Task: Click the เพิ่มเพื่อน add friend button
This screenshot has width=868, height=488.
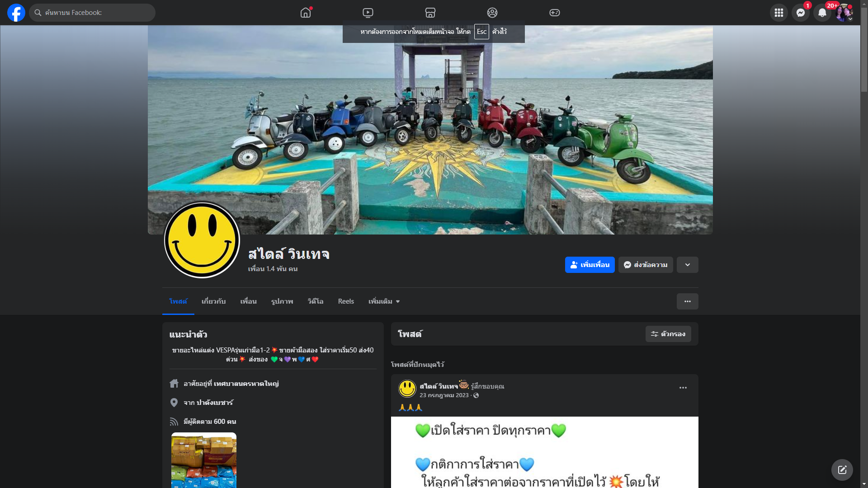Action: click(590, 265)
